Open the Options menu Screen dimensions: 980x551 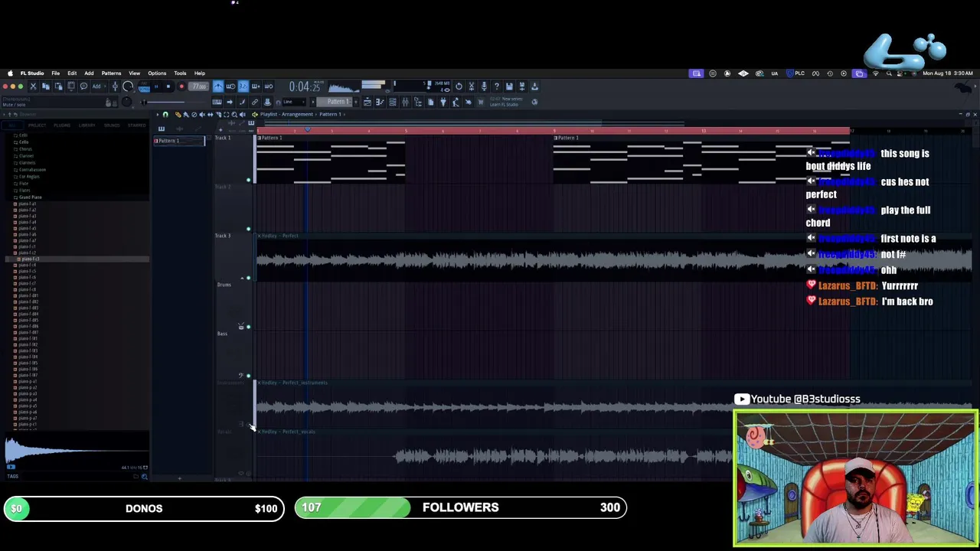pos(157,73)
